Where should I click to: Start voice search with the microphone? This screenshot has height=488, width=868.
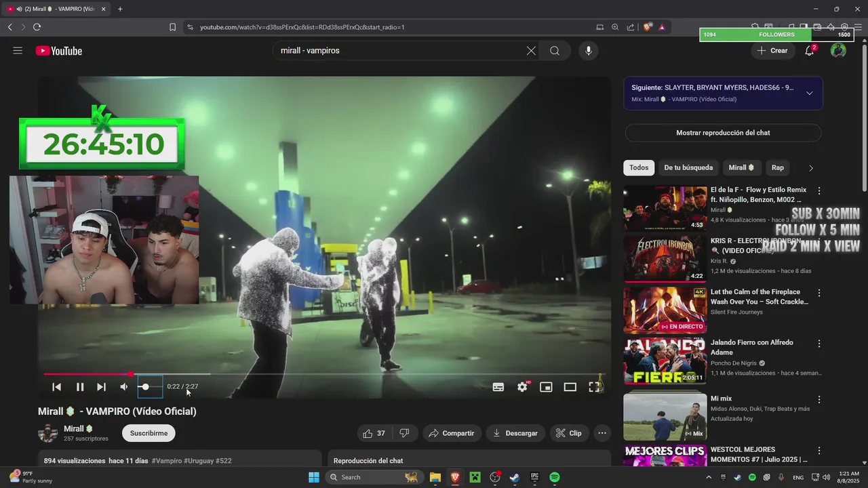pos(588,51)
